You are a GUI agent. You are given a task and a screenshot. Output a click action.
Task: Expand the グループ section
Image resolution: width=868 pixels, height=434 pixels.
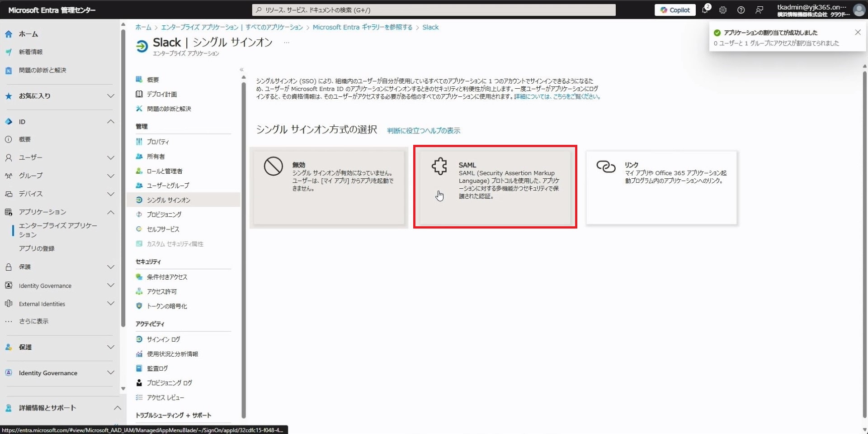(110, 176)
